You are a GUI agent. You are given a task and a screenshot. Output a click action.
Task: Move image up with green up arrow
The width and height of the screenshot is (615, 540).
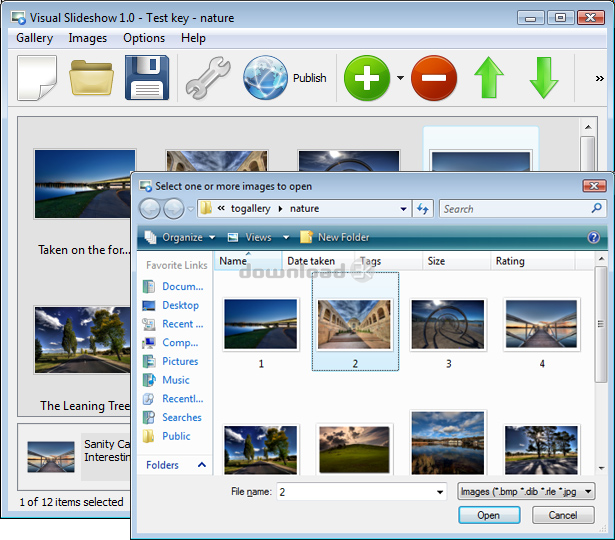[x=489, y=78]
